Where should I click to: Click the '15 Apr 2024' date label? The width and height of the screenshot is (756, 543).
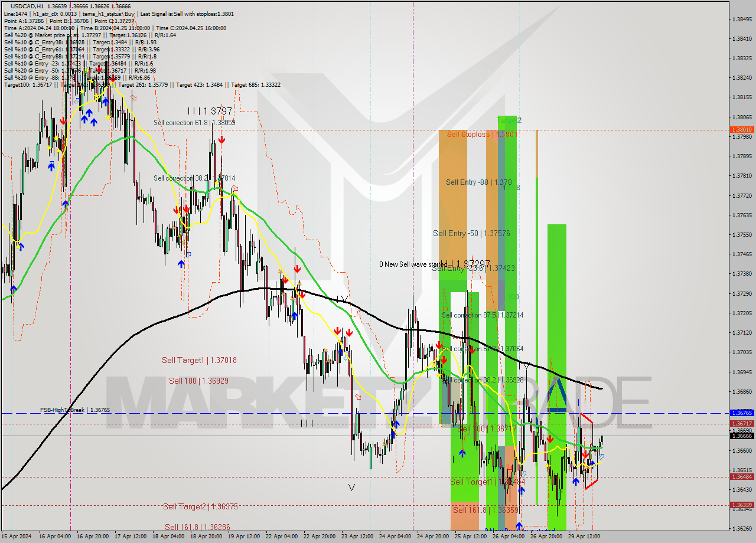coord(15,537)
